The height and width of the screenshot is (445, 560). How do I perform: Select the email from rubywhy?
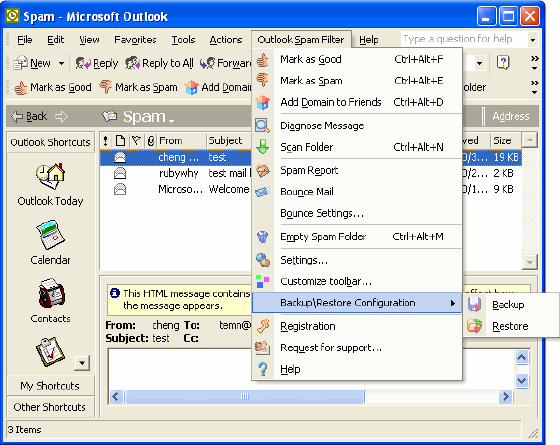(311, 173)
